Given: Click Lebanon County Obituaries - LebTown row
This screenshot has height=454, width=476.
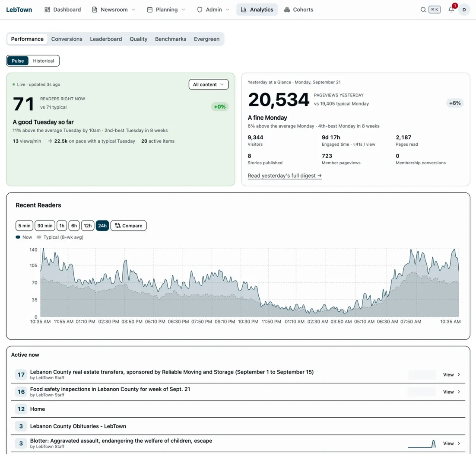Looking at the screenshot, I should tap(238, 426).
